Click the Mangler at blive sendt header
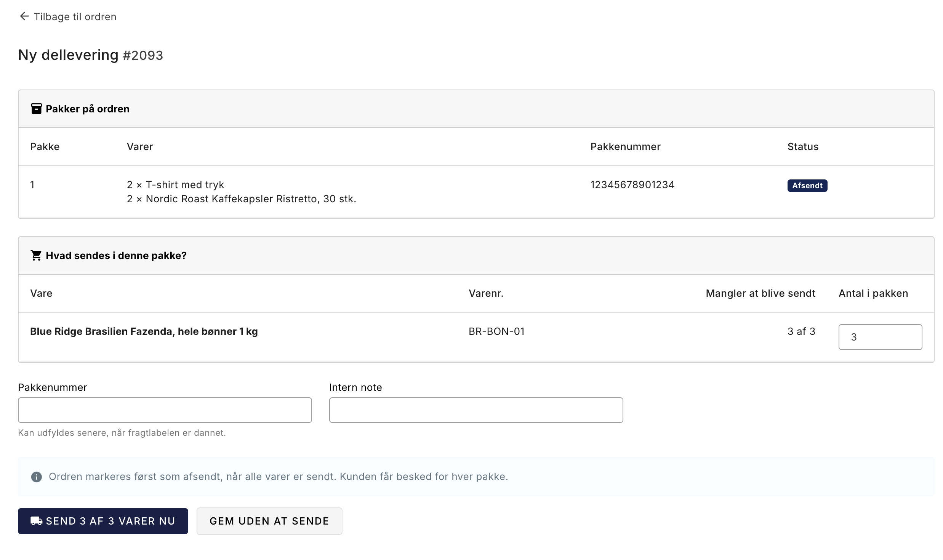The height and width of the screenshot is (560, 943). coord(760,293)
